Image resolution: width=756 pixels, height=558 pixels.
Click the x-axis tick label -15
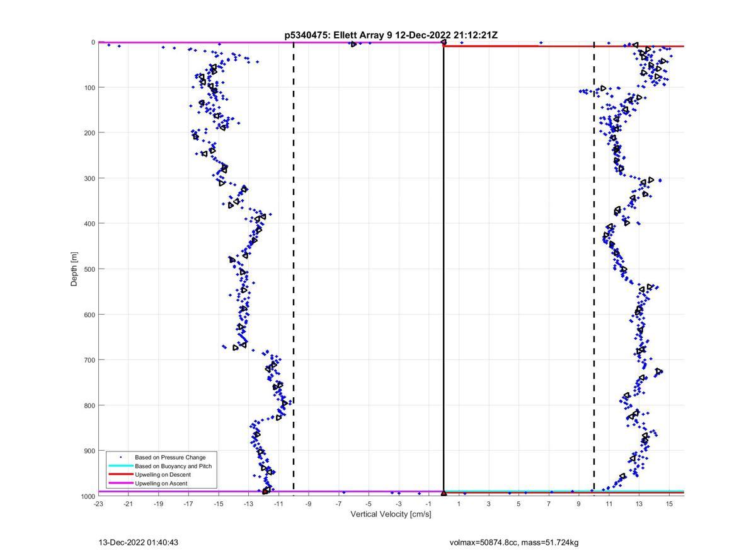tap(219, 504)
